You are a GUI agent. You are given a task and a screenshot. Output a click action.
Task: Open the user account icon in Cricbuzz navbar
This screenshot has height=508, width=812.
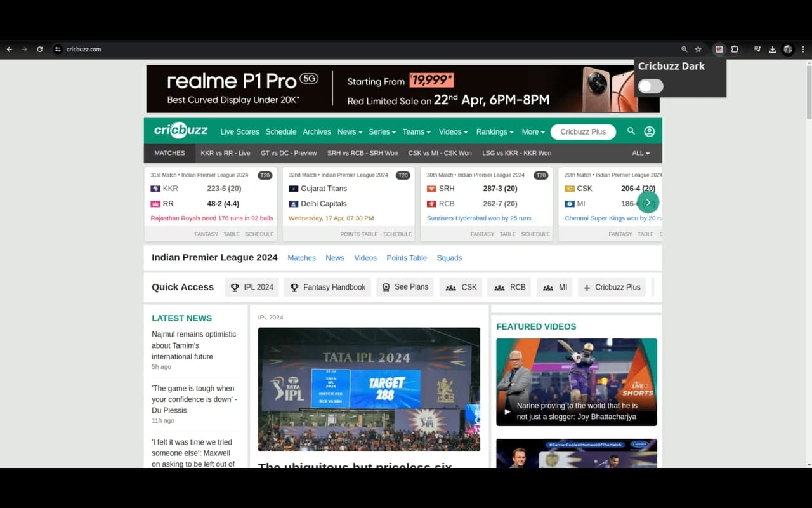tap(649, 131)
